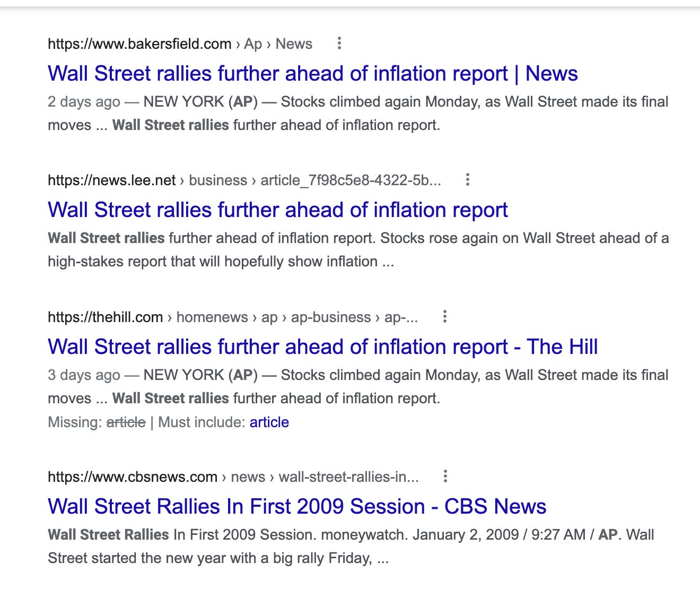Click the https://www.bakersfield.com URL breadcrumb

tap(180, 44)
